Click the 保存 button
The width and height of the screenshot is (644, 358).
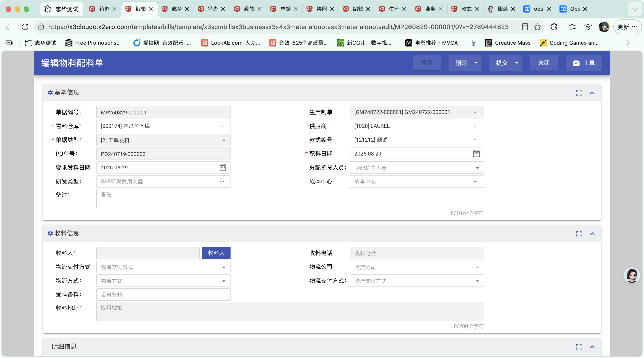tap(427, 63)
